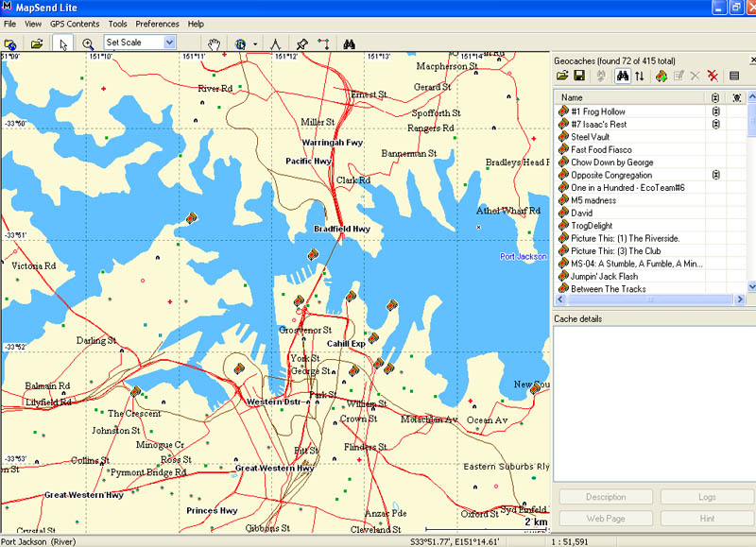Open the GPS Contents menu
The height and width of the screenshot is (547, 756).
tap(75, 24)
